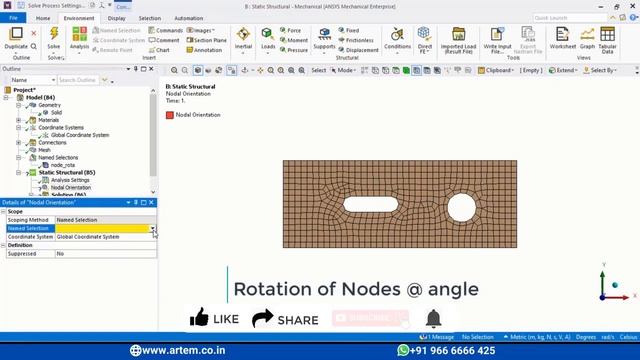640x360 pixels.
Task: Collapse the Scope section in Details
Action: 3,211
